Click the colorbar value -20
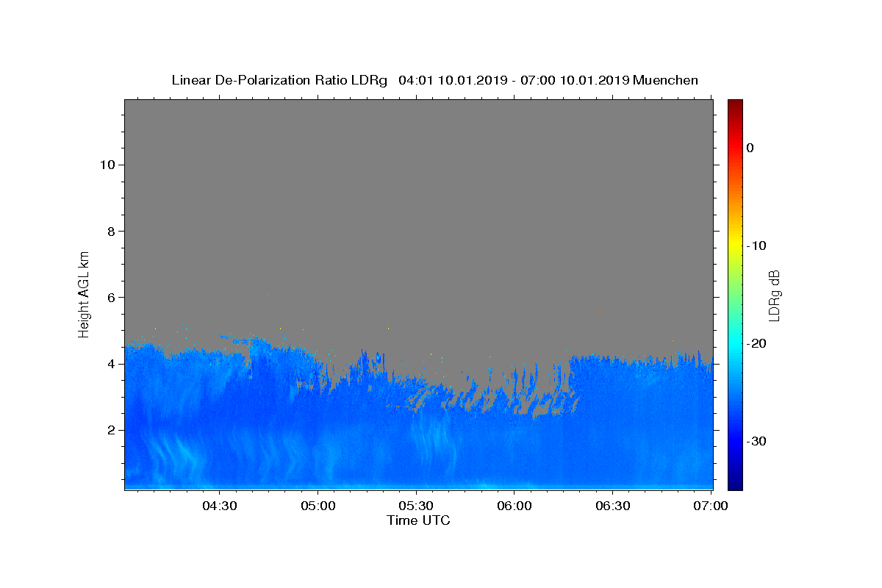 tap(756, 343)
